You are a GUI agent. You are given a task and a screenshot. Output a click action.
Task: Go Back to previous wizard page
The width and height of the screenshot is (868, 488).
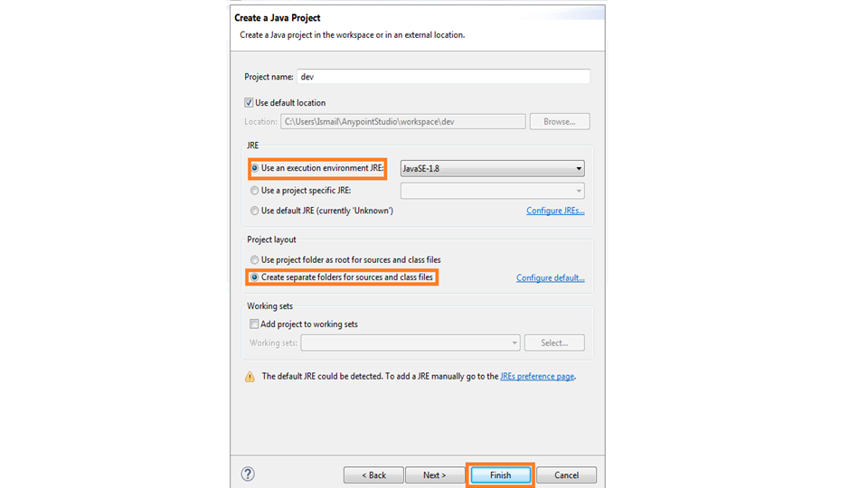[x=373, y=475]
